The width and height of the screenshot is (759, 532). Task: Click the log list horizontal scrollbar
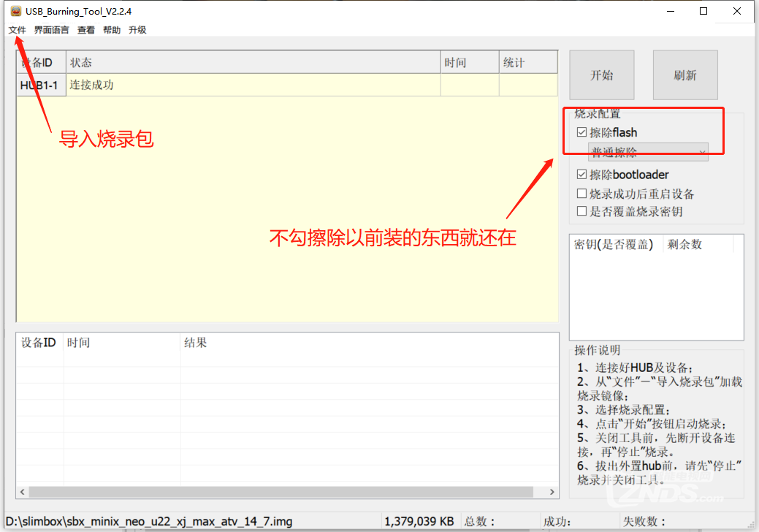[x=285, y=493]
